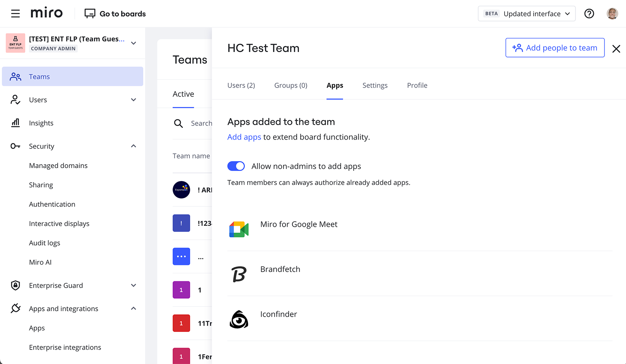Image resolution: width=626 pixels, height=364 pixels.
Task: Select the Teams sidebar icon
Action: tap(15, 77)
